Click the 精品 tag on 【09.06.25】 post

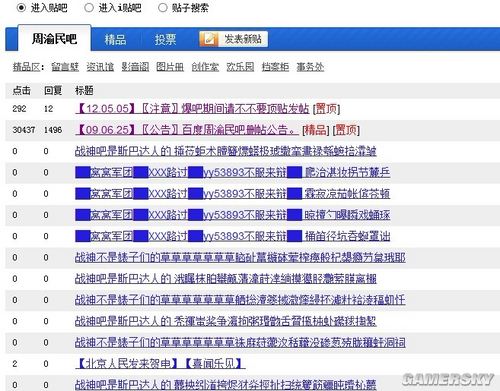coord(316,130)
